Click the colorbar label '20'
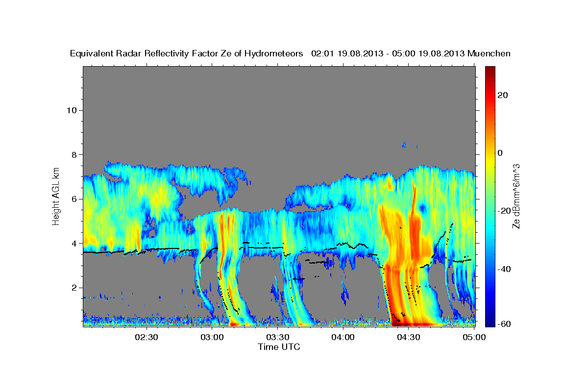The image size is (588, 392). tap(502, 95)
